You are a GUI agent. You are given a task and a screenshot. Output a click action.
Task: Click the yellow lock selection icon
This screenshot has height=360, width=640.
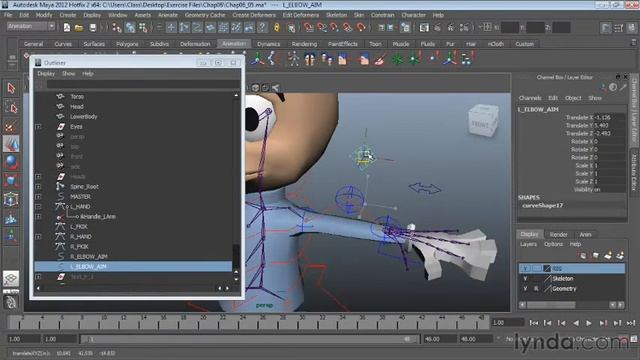coord(277,27)
